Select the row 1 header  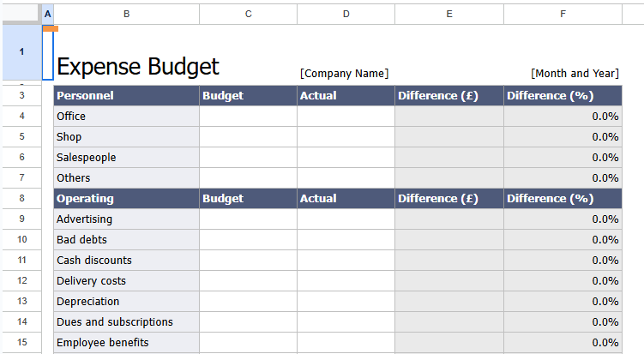point(21,52)
